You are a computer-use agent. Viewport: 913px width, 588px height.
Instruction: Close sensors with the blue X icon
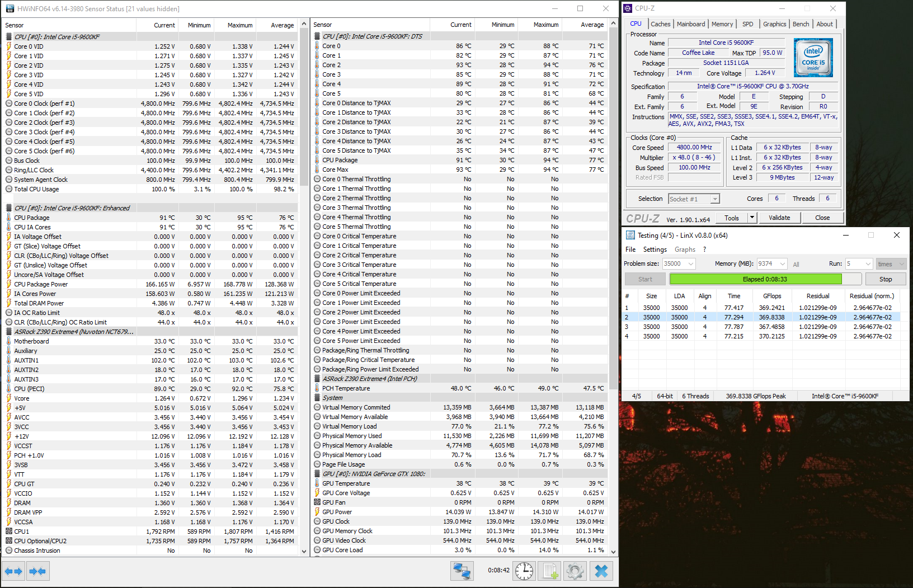pos(601,571)
